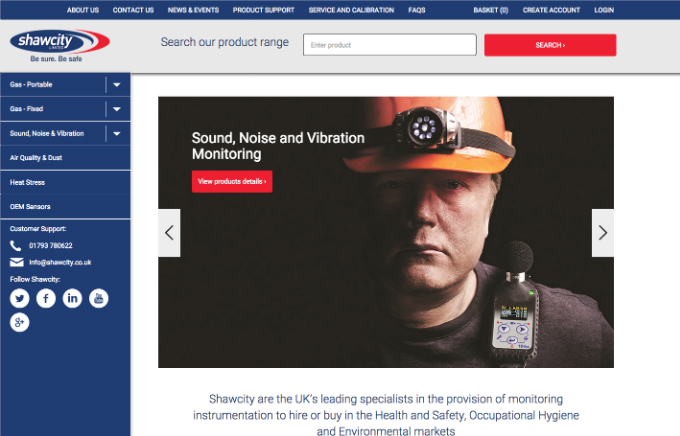Go to News & Events

(x=193, y=10)
